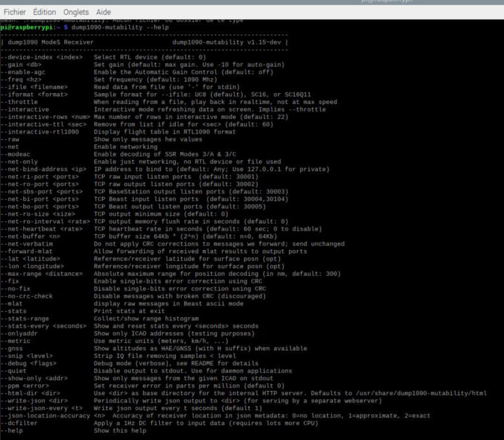The height and width of the screenshot is (440, 504).
Task: Click the 'Enable networking' description
Action: 126,147
